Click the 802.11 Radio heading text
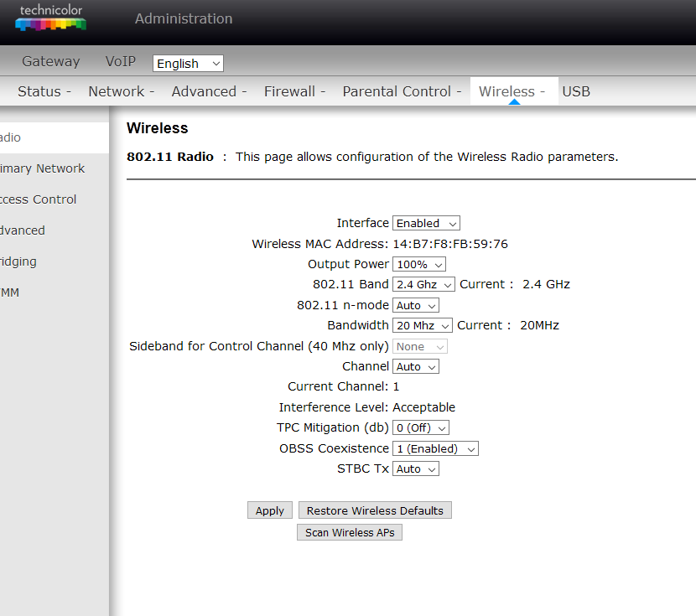Screen dimensions: 696x616 point(170,157)
